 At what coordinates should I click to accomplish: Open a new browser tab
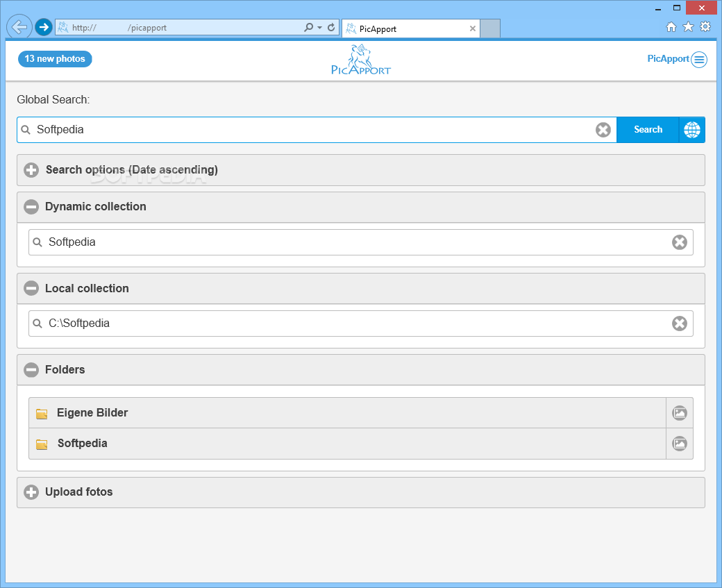point(490,28)
